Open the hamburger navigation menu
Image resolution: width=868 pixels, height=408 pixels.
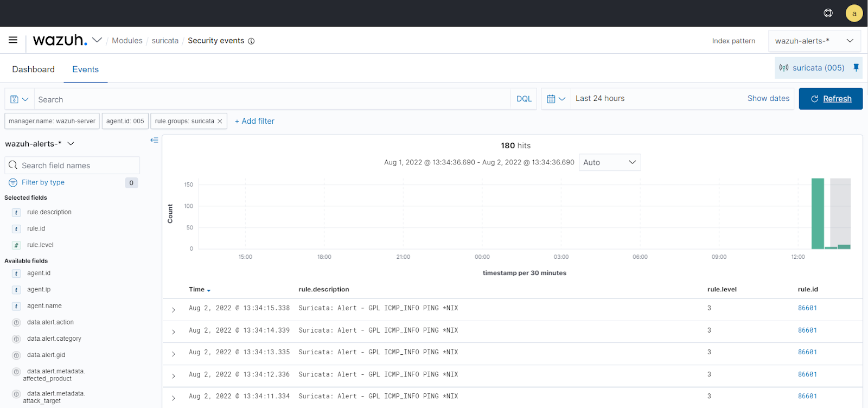[13, 40]
